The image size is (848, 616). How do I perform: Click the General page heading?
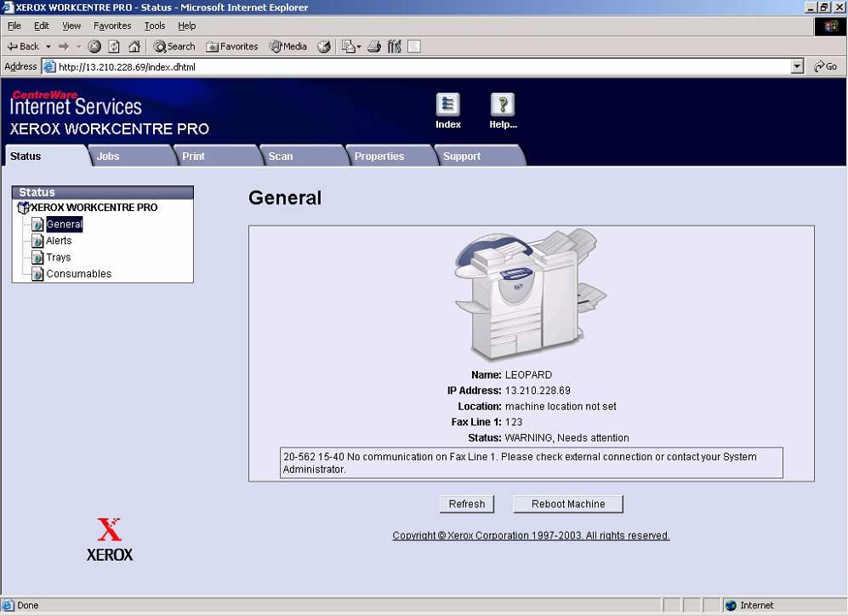coord(285,198)
